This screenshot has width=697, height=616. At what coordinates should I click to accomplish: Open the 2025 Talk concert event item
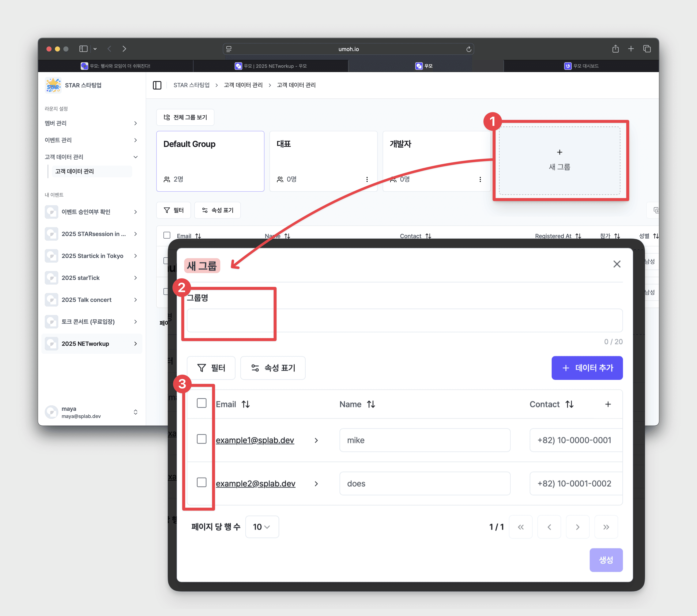(87, 300)
